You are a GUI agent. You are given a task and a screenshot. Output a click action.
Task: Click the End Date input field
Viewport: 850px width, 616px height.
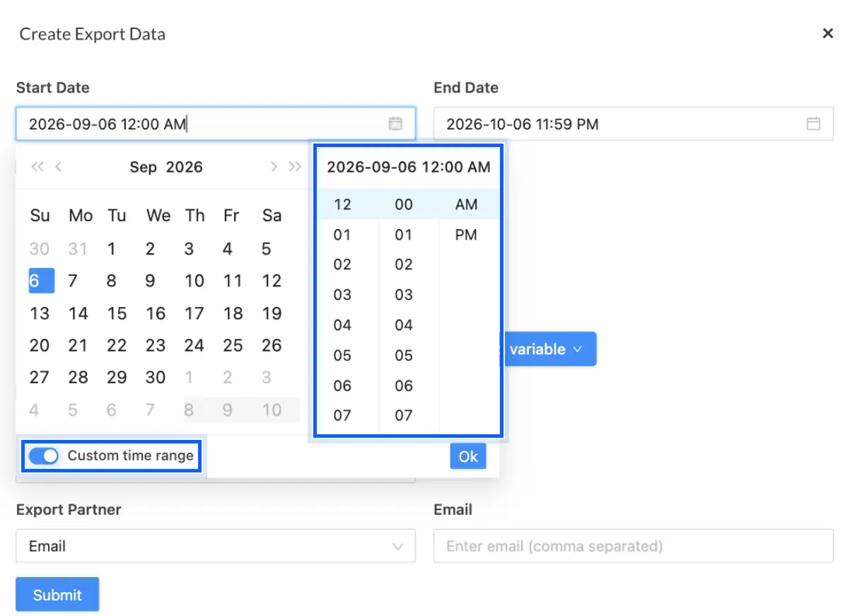pyautogui.click(x=634, y=124)
